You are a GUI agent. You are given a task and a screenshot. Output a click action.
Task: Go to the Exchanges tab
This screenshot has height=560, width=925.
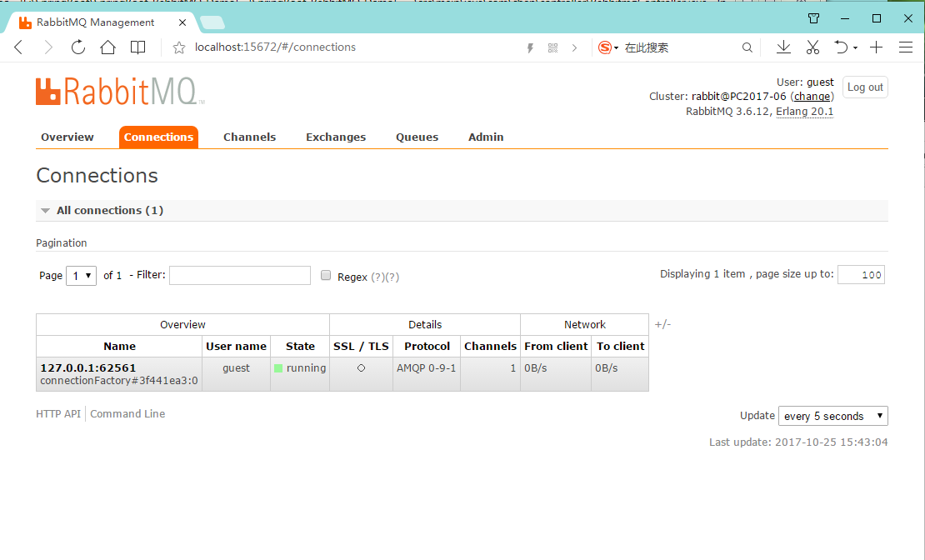[336, 137]
